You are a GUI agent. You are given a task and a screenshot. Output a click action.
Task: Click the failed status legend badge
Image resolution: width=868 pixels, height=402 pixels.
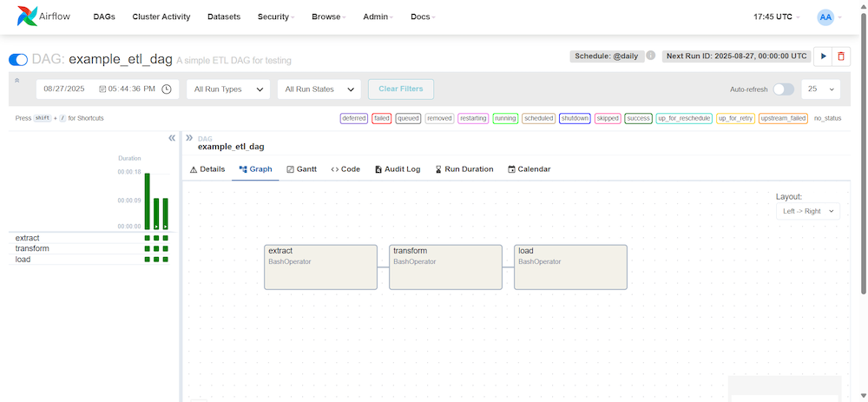[x=382, y=118]
